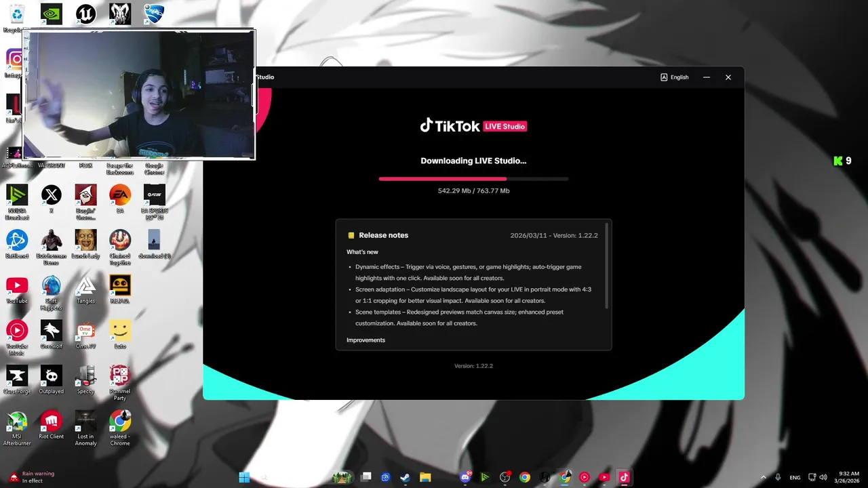This screenshot has width=868, height=488.
Task: Open the Pummel Party desktop shortcut
Action: pos(120,384)
